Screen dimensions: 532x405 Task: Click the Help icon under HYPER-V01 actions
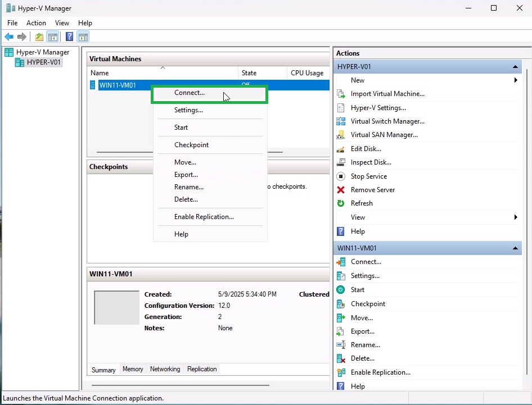tap(341, 231)
